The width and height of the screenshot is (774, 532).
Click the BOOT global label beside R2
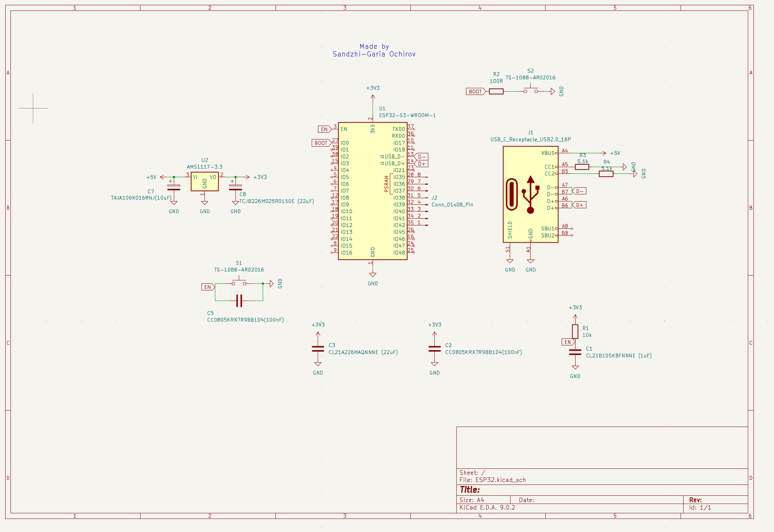[x=476, y=92]
